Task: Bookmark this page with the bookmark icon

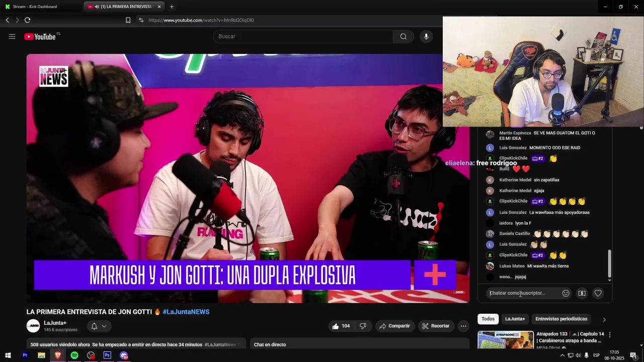Action: click(128, 20)
